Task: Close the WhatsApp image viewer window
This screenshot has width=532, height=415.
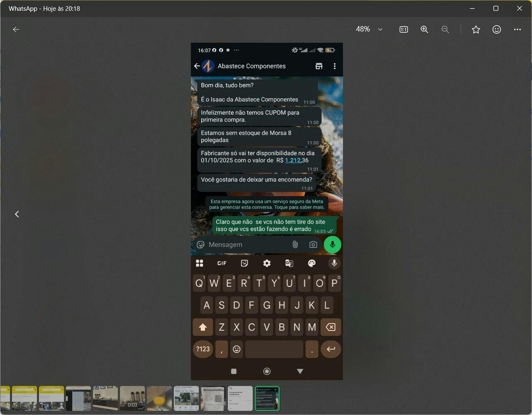Action: click(519, 8)
